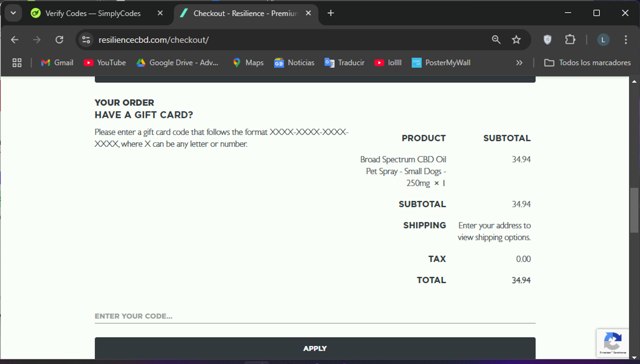Viewport: 640px width, 364px height.
Task: Select the Broad Spectrum CBD Oil product text
Action: coord(403,171)
